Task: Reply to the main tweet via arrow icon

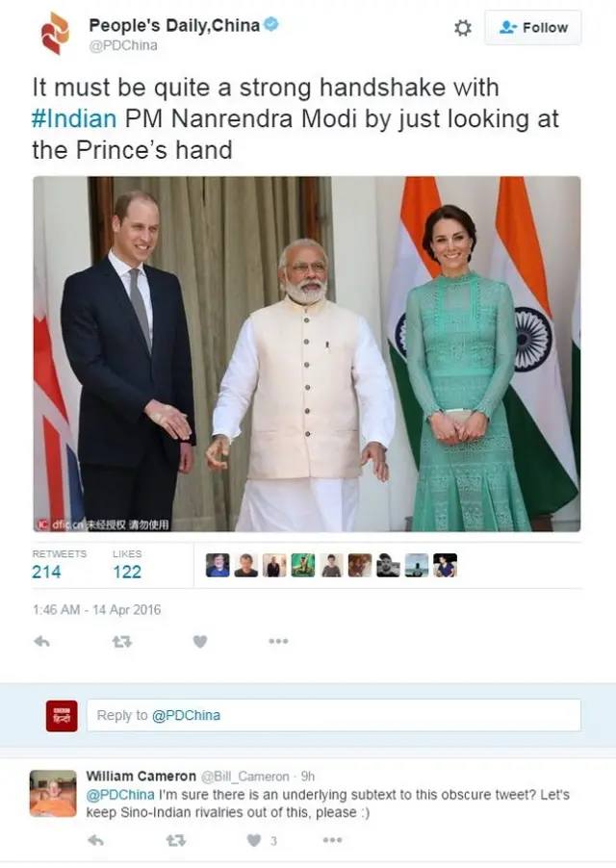Action: point(42,642)
